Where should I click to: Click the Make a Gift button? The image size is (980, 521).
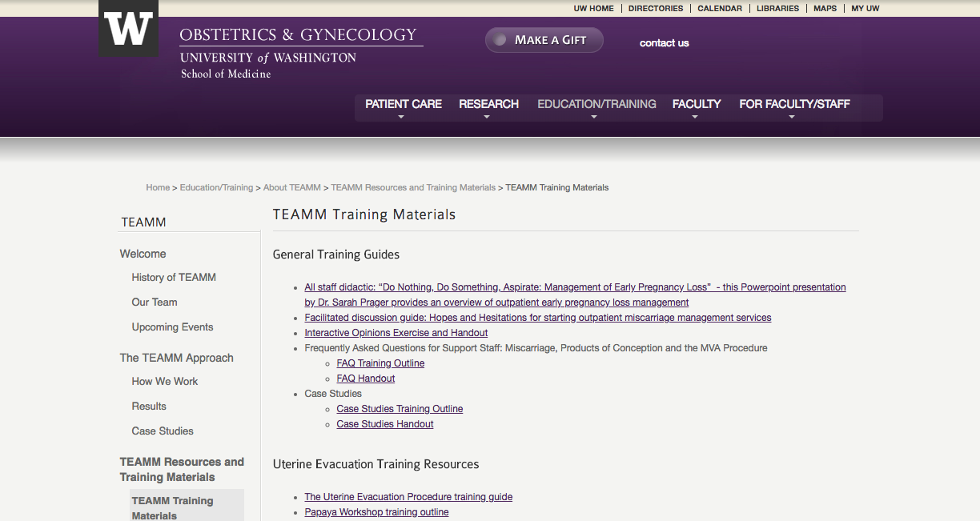(x=544, y=40)
